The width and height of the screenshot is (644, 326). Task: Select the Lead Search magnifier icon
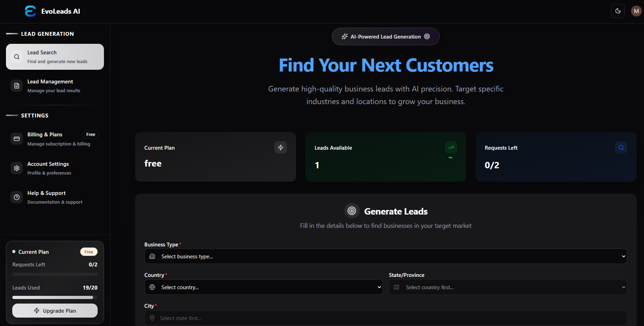tap(16, 56)
